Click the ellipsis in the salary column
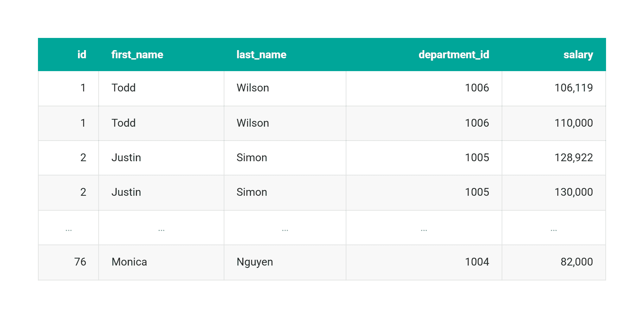644x317 pixels. pos(554,230)
